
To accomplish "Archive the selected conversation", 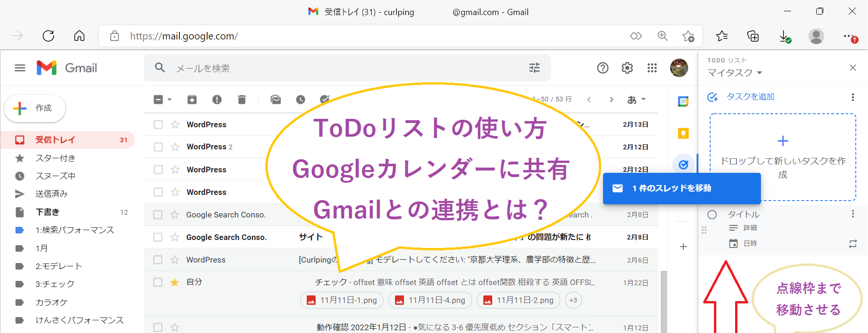I will (x=192, y=100).
